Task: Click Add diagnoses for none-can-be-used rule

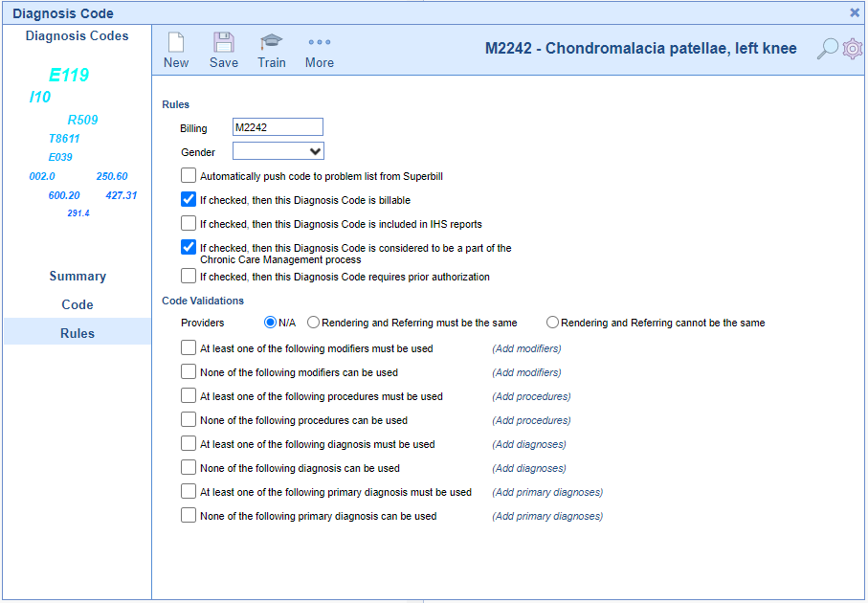Action: 529,468
